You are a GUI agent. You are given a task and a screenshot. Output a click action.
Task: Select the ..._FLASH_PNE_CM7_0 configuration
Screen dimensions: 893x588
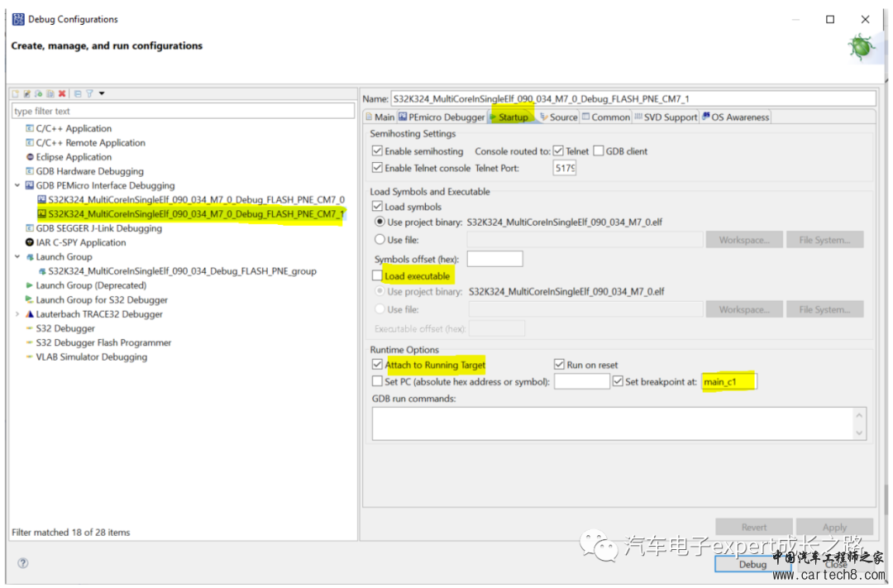point(196,199)
